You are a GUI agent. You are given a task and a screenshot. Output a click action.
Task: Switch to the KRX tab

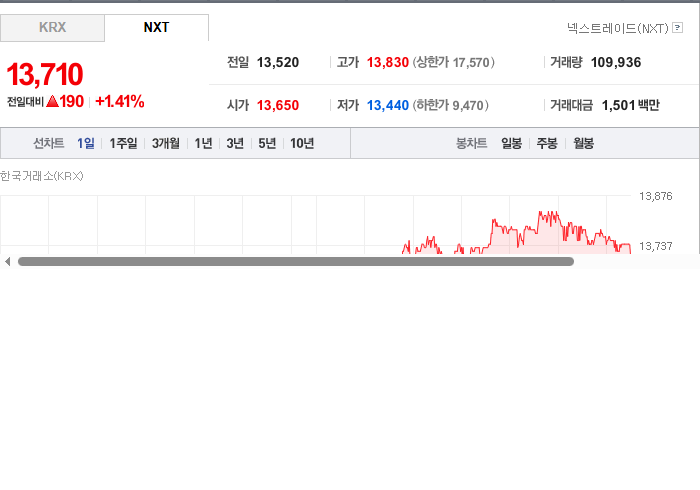tap(52, 28)
